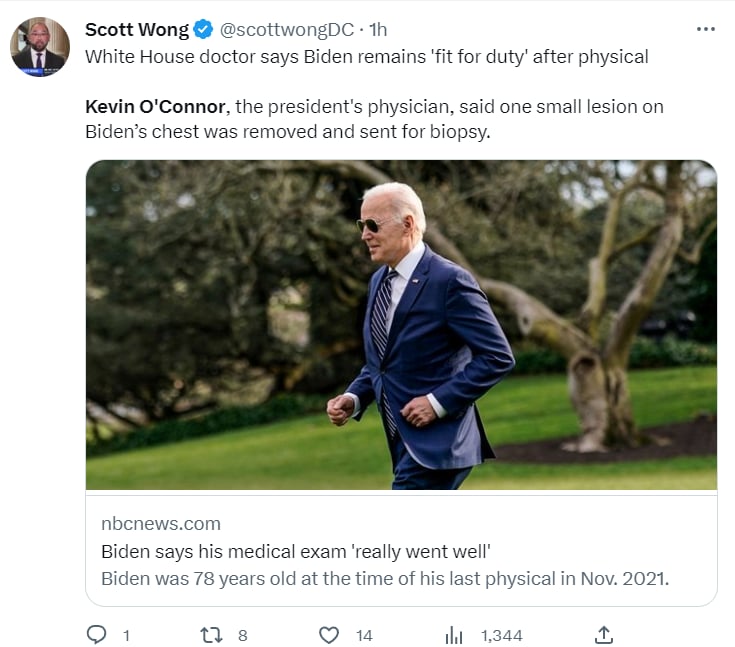Viewport: 735px width, 647px height.
Task: View tweet analytics bar chart icon
Action: (453, 635)
